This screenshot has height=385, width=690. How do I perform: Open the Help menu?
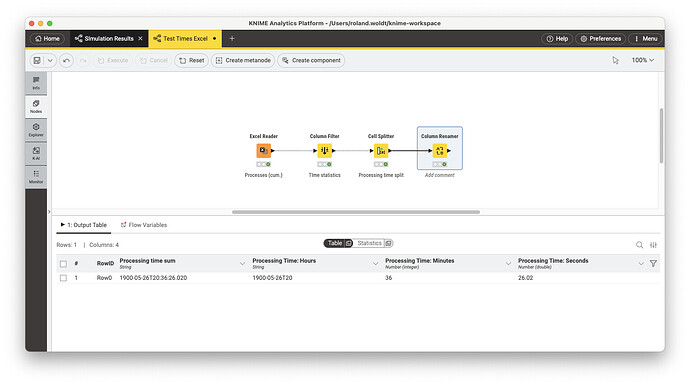557,39
